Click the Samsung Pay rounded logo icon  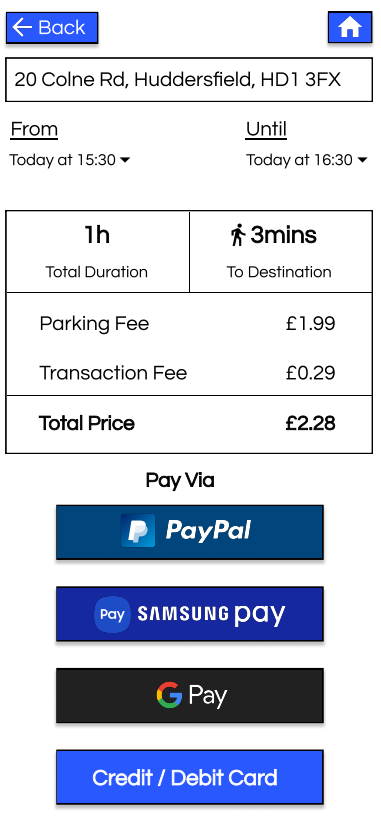click(112, 614)
